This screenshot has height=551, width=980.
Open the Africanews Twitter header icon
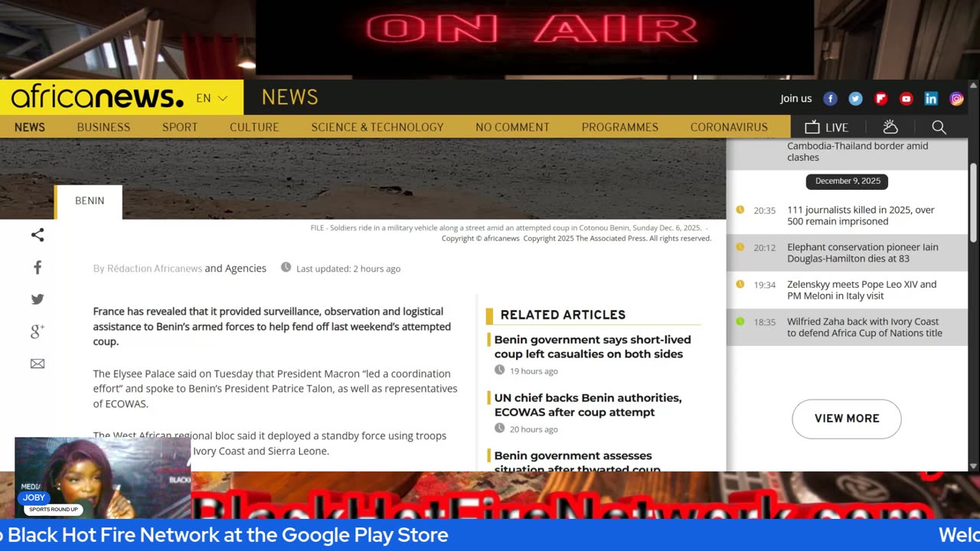pyautogui.click(x=855, y=98)
